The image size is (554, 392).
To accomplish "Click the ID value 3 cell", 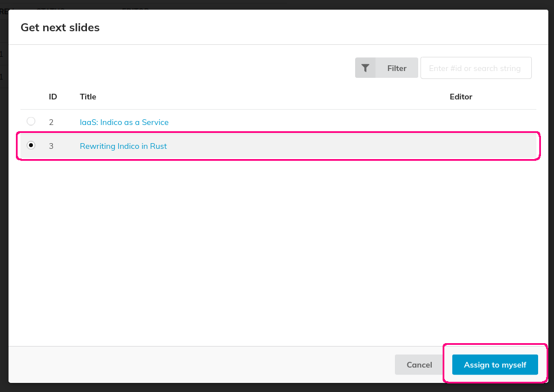I will 51,146.
